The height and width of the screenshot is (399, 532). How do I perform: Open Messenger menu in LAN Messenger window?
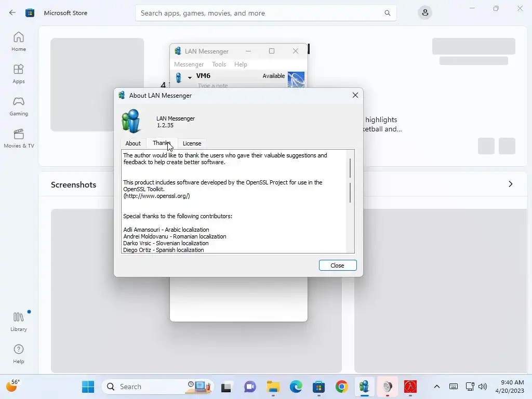[x=189, y=64]
